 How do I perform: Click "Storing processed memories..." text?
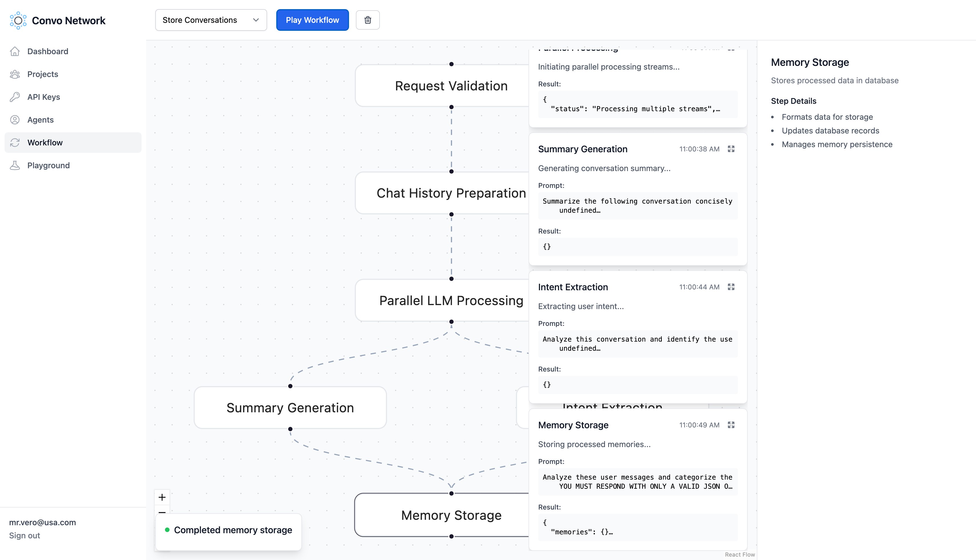point(594,445)
